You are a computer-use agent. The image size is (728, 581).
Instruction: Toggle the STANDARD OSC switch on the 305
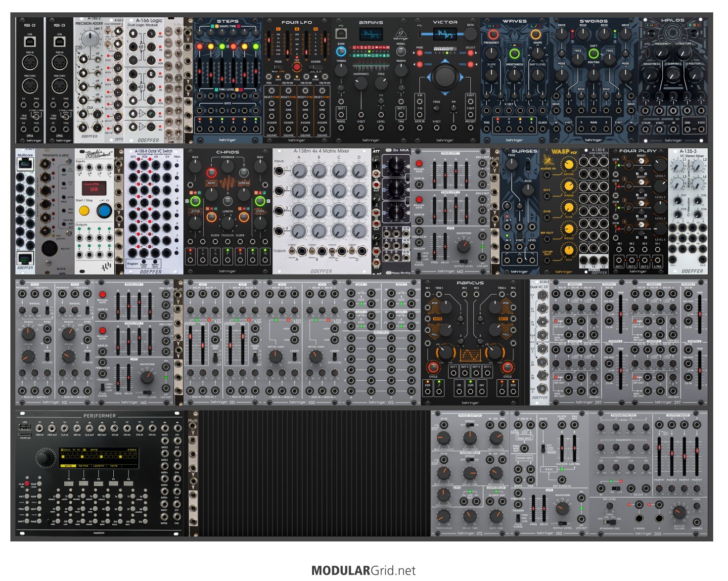(611, 521)
